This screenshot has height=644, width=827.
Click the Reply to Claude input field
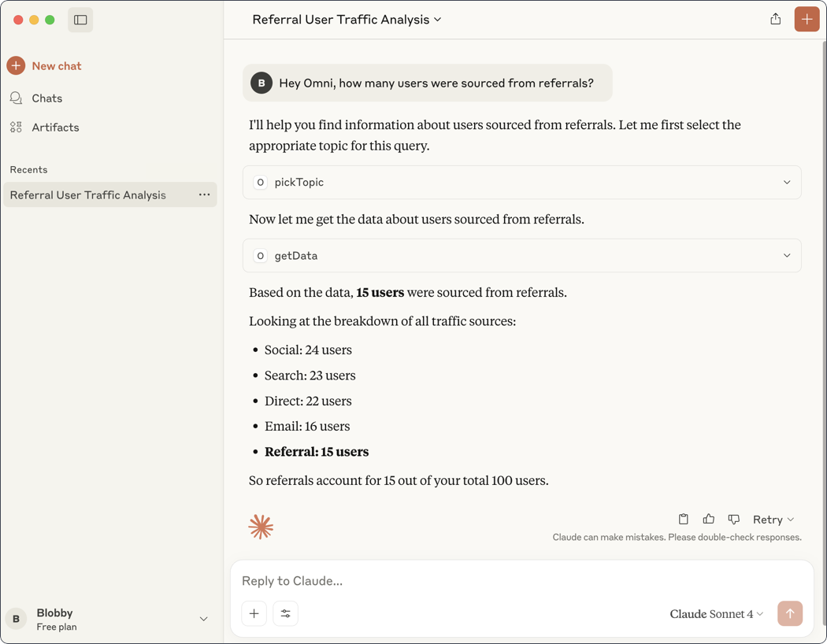point(473,580)
